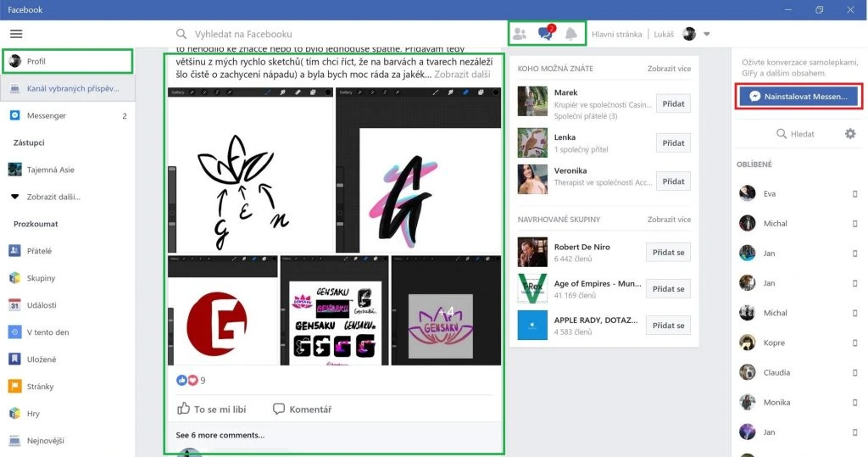Click the chat settings gear icon

coord(850,134)
